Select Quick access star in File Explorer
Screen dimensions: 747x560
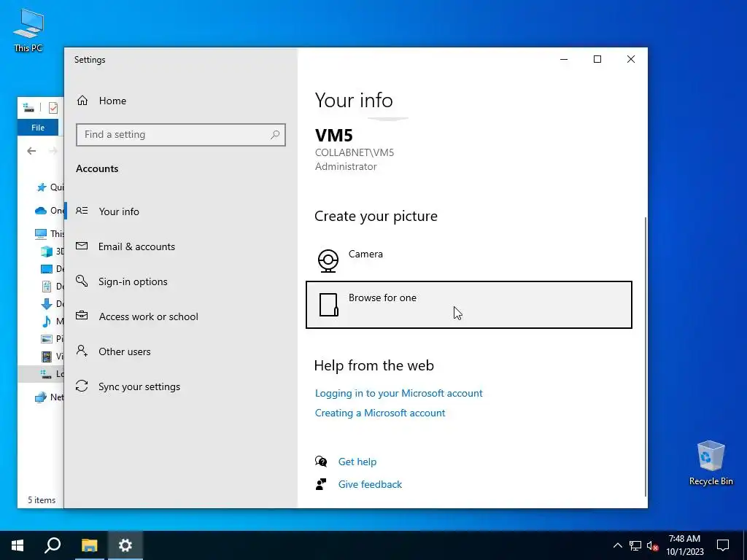point(42,187)
